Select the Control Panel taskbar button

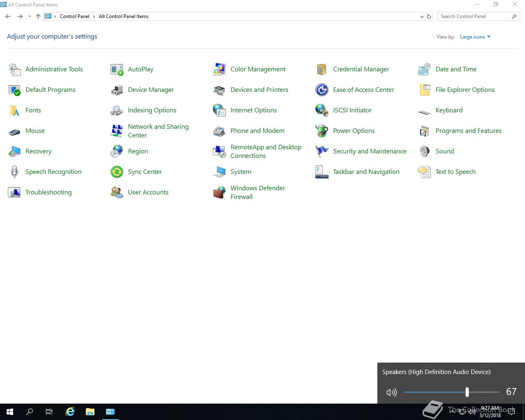[110, 412]
